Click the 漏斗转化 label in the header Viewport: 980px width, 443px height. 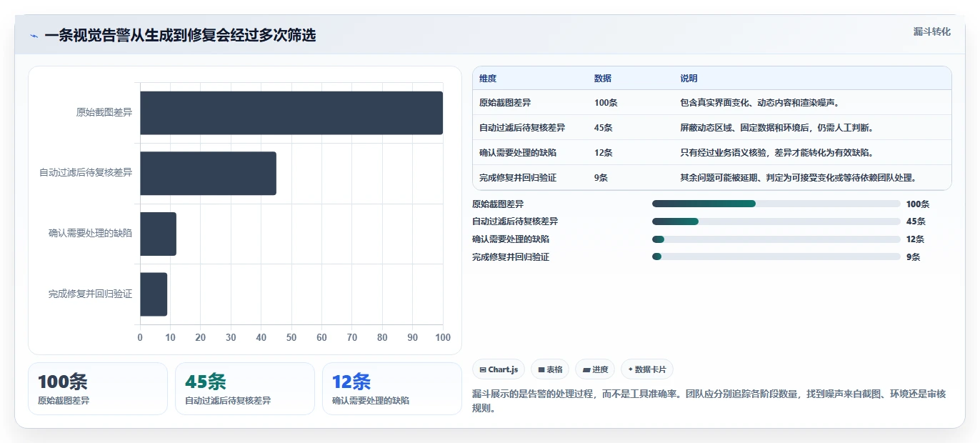[x=931, y=31]
